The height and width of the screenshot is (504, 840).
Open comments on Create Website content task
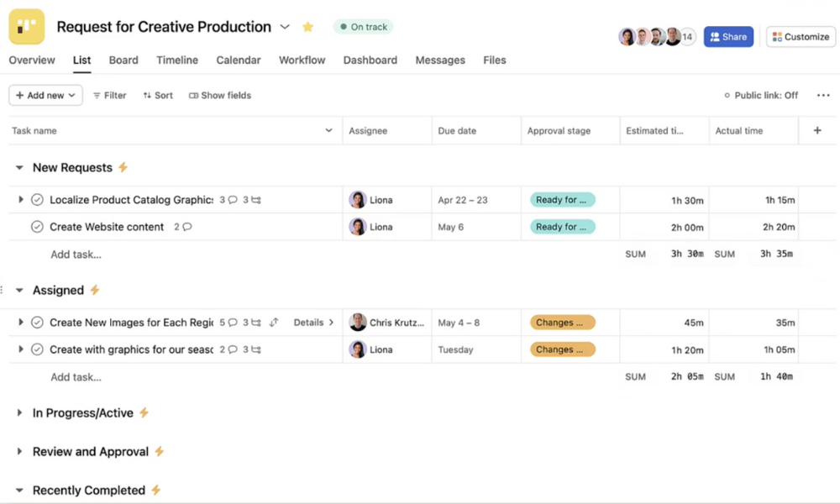(183, 227)
